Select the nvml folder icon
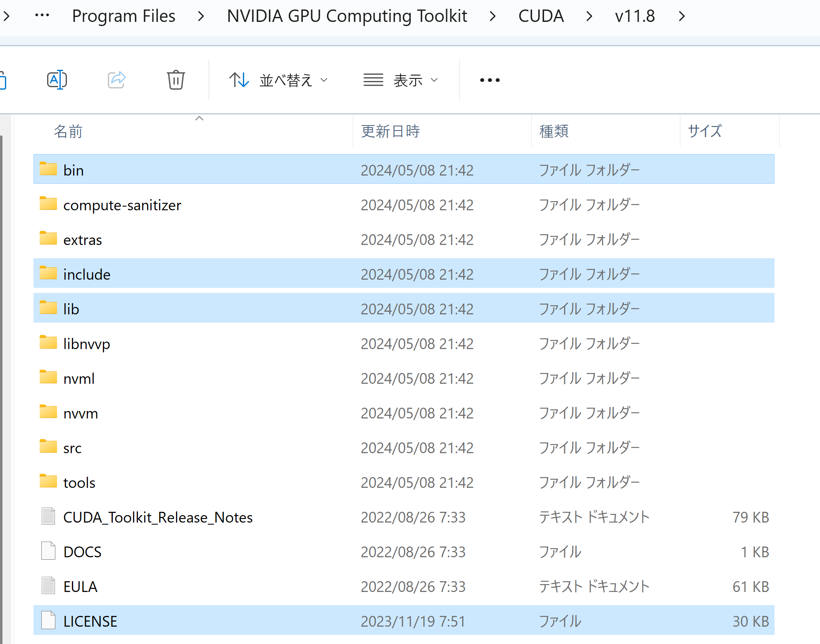The image size is (820, 644). (48, 377)
